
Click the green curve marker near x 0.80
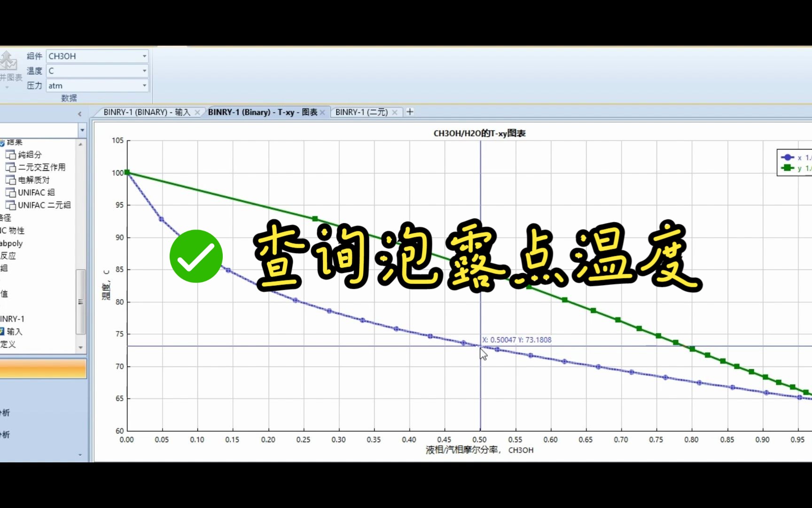click(692, 349)
